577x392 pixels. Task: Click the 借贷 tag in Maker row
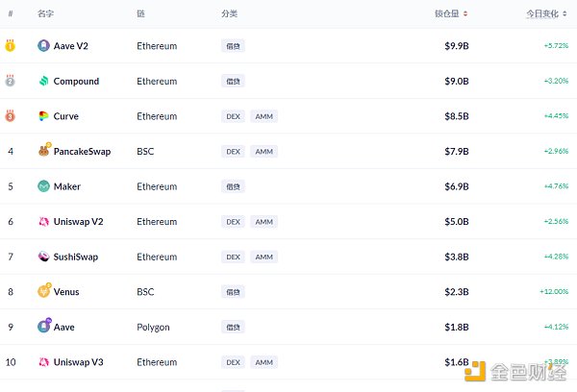point(233,186)
